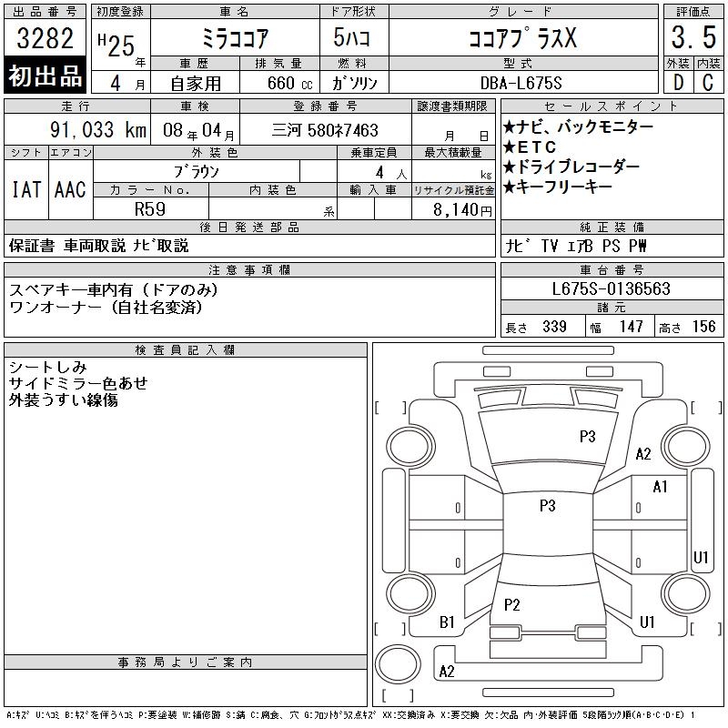This screenshot has height=728, width=728.
Task: Select the 検査員記入欄 section header
Action: point(186,350)
